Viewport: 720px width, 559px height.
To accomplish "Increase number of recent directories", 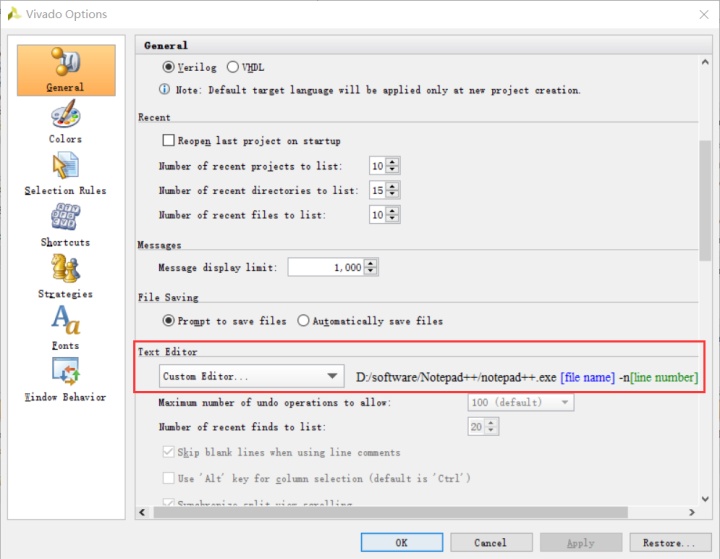I will click(392, 186).
